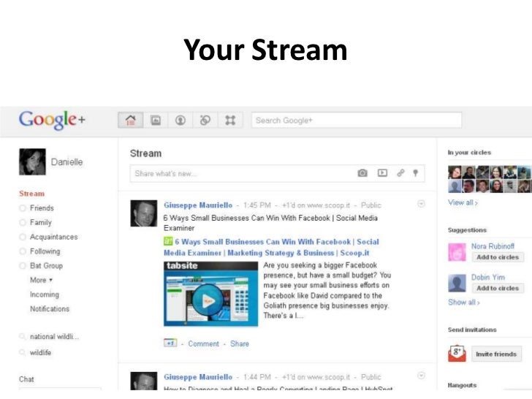This screenshot has width=532, height=399.
Task: Open Nora Rubinoff's profile link
Action: click(x=493, y=246)
